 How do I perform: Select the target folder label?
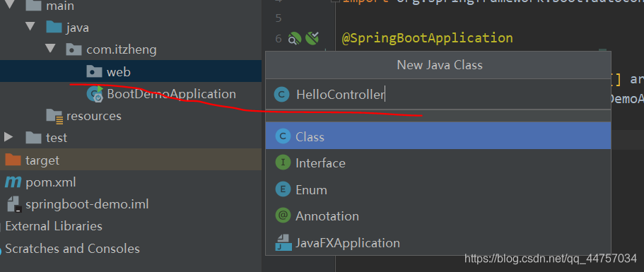click(x=42, y=160)
